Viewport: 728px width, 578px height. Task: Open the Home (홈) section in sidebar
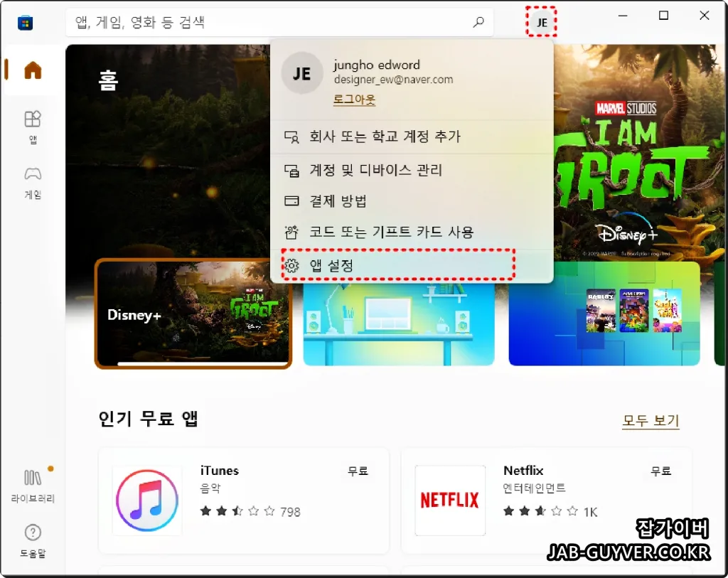point(31,71)
